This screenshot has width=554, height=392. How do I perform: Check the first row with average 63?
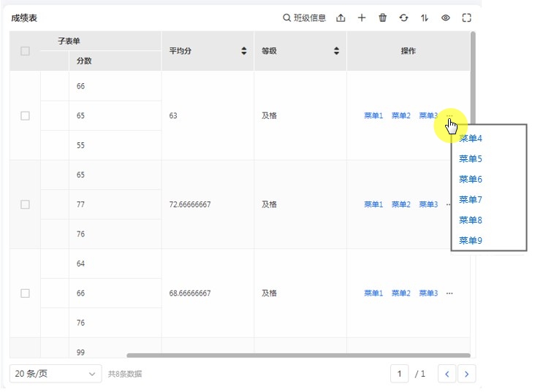pyautogui.click(x=25, y=116)
